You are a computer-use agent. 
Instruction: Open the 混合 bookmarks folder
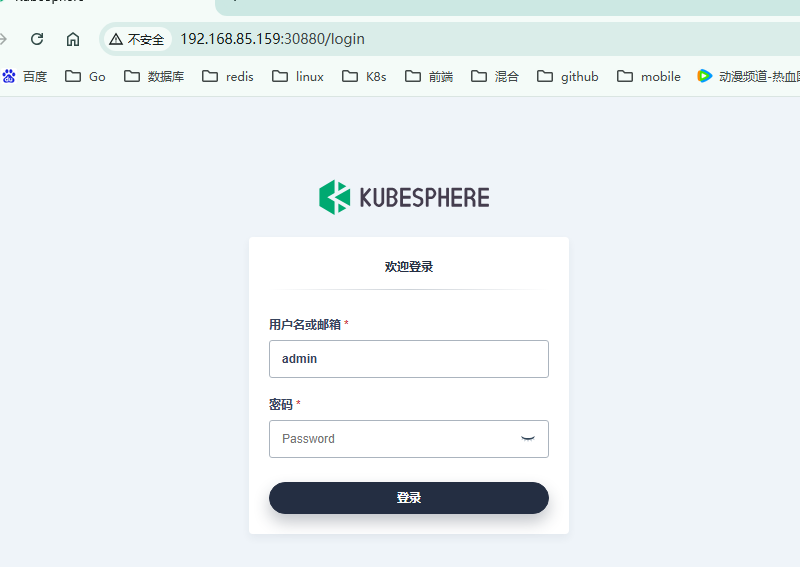495,77
